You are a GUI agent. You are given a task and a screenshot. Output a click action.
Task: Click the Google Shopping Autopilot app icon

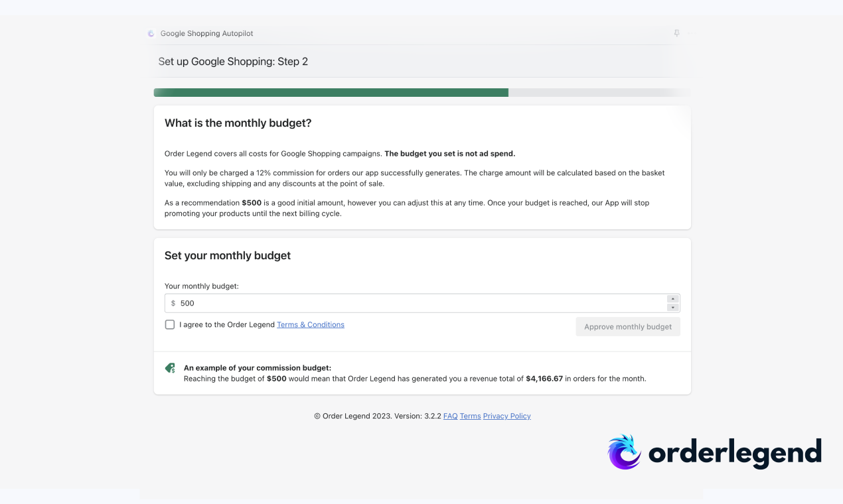[x=151, y=33]
